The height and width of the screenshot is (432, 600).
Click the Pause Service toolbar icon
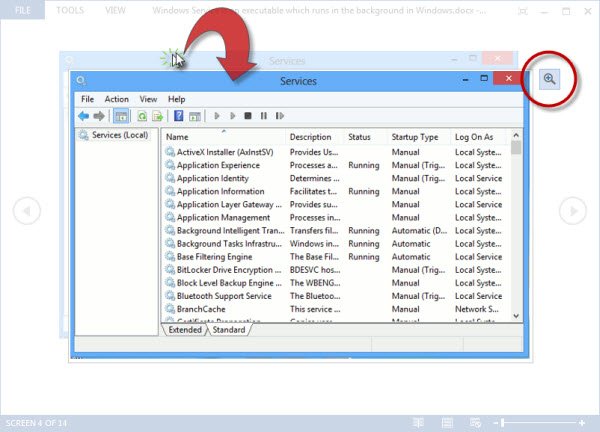coord(264,116)
